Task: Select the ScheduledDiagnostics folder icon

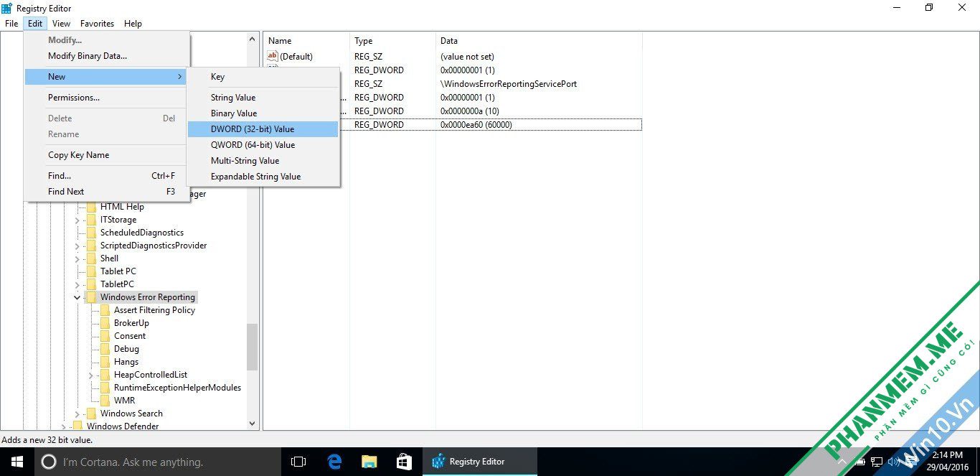Action: (91, 233)
